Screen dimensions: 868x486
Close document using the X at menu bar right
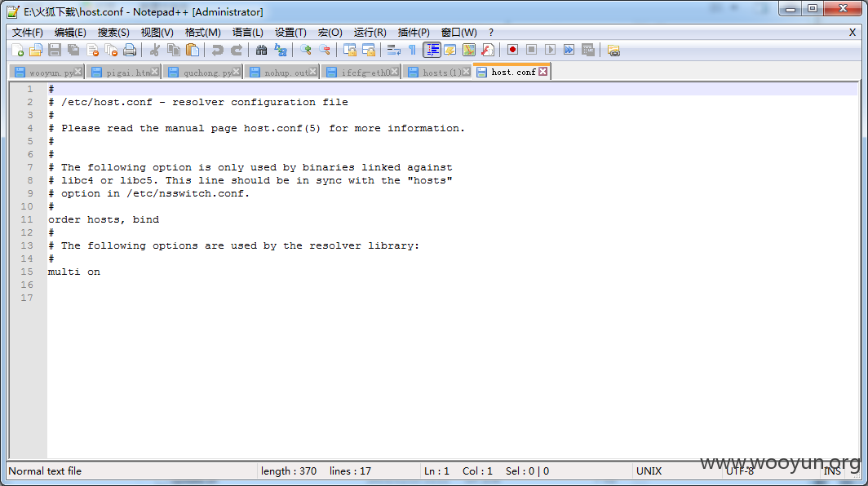(852, 33)
